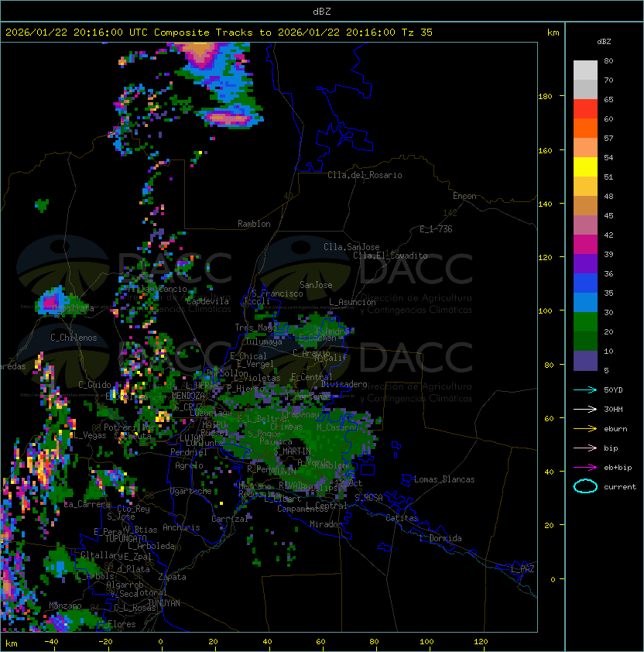Click the '-40' tick on bottom axis
The image size is (644, 652).
pos(52,642)
